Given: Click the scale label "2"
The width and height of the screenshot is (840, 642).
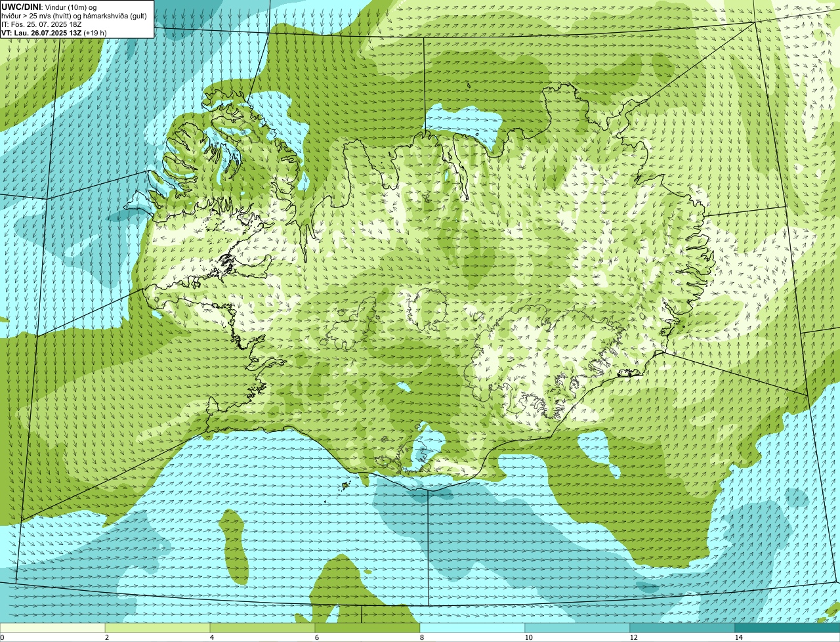Looking at the screenshot, I should pyautogui.click(x=106, y=637).
